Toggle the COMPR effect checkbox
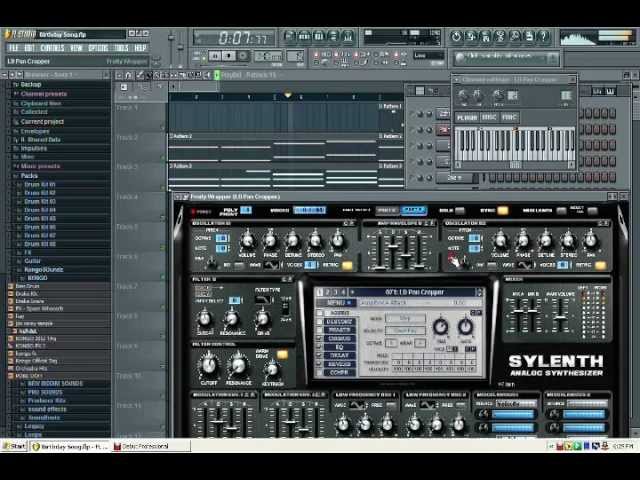640x480 pixels. click(x=320, y=373)
